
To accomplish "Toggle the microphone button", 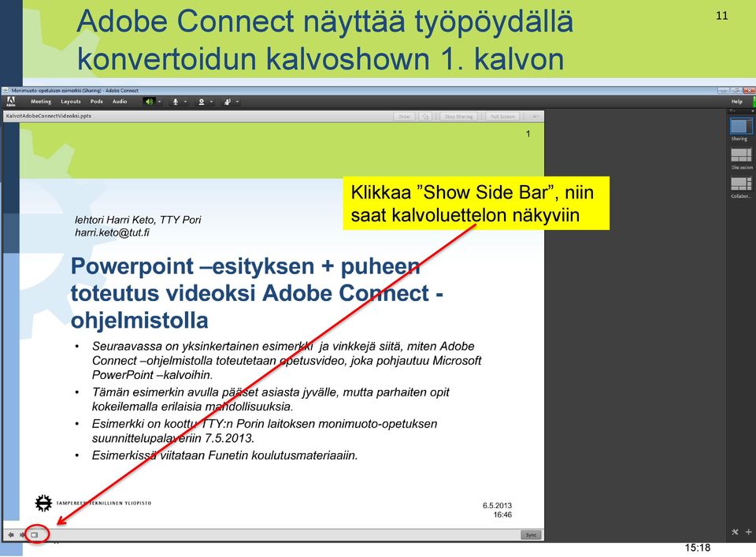I will click(176, 102).
